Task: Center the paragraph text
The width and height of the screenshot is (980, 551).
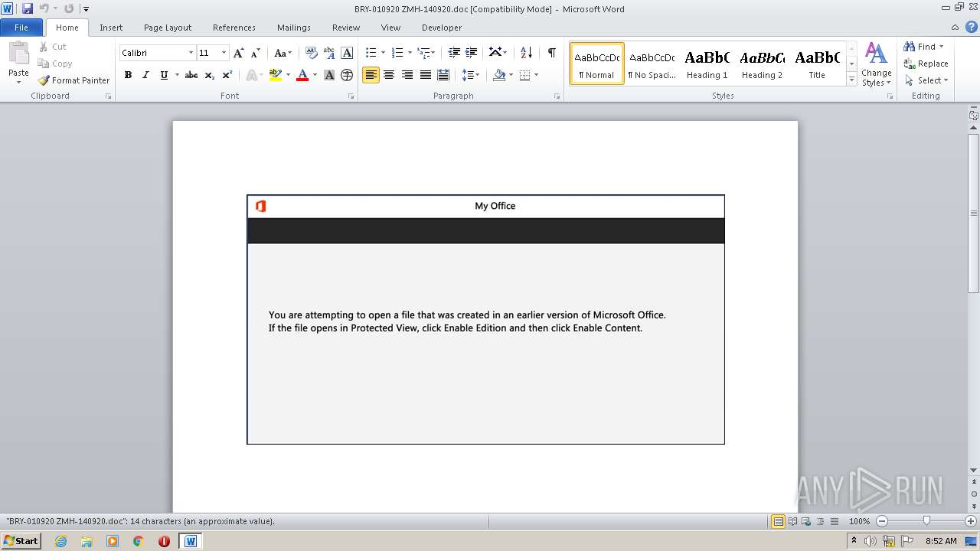Action: 389,75
